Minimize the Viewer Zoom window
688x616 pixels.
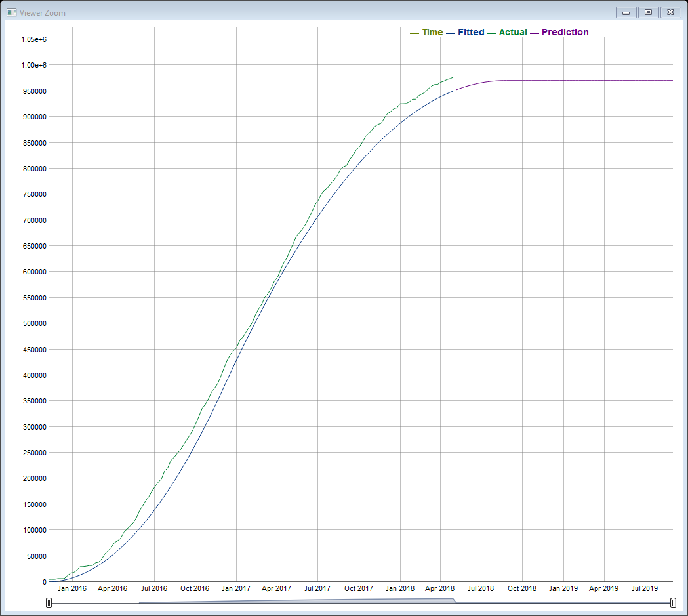pos(626,12)
